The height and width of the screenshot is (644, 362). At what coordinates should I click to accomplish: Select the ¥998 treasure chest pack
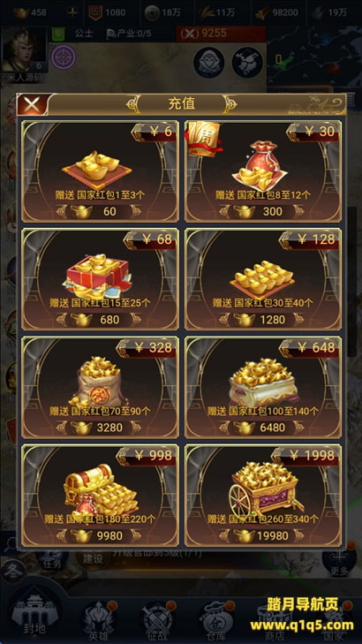coord(100,496)
